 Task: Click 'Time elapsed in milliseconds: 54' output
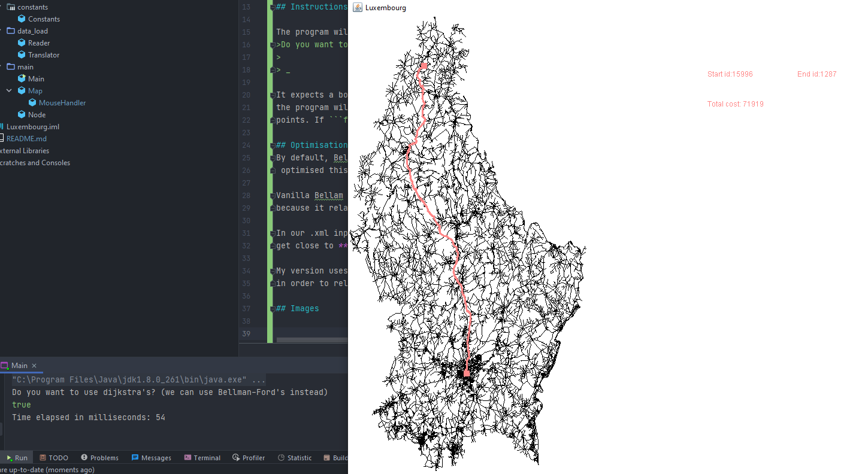click(89, 418)
